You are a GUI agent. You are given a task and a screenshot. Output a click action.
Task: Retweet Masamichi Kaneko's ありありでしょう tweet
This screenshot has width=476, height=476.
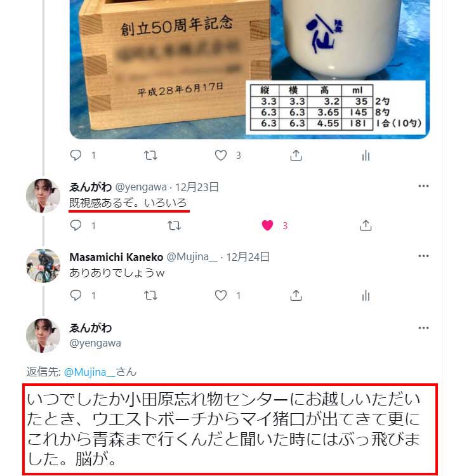[x=150, y=295]
